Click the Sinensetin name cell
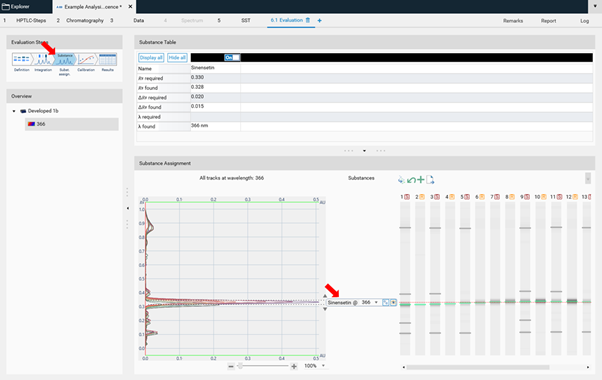Viewport: 602px width, 380px height. click(215, 68)
